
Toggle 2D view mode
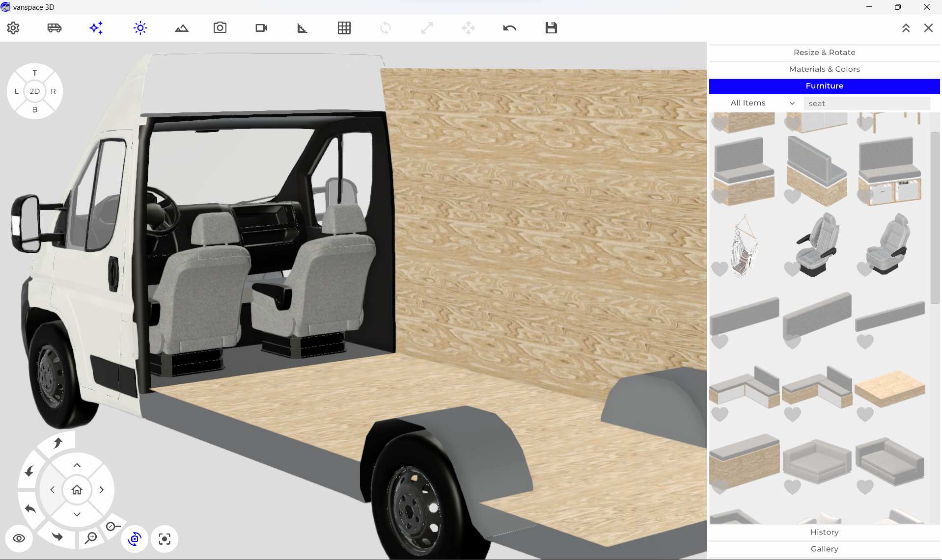tap(35, 91)
